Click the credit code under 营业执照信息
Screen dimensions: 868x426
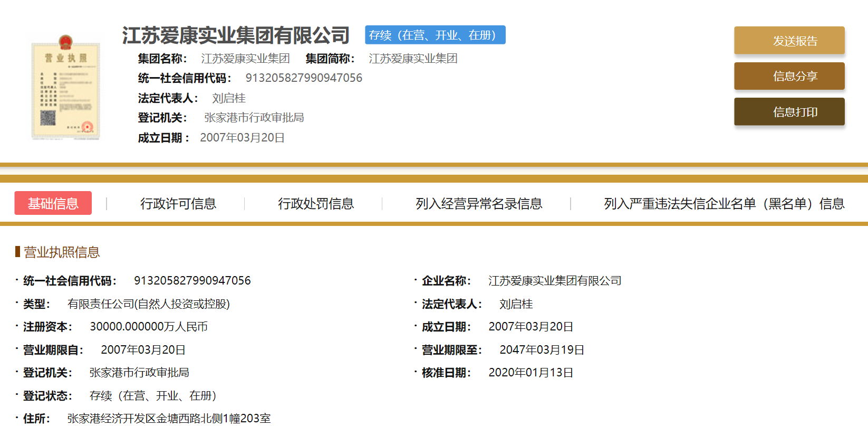point(192,280)
